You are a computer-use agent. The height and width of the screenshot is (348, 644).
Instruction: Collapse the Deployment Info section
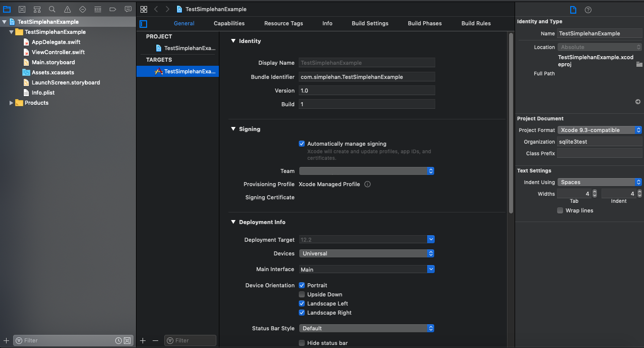[233, 222]
